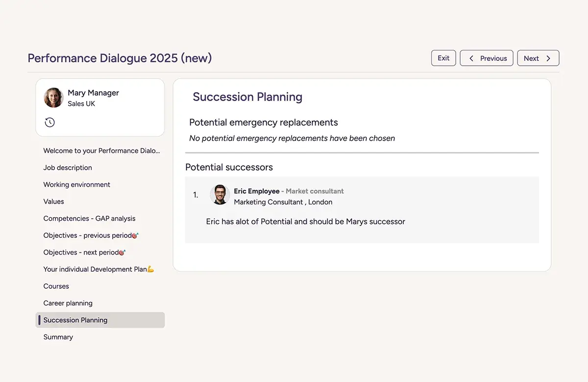Image resolution: width=588 pixels, height=382 pixels.
Task: Click the comment about Eric's potential
Action: (305, 221)
